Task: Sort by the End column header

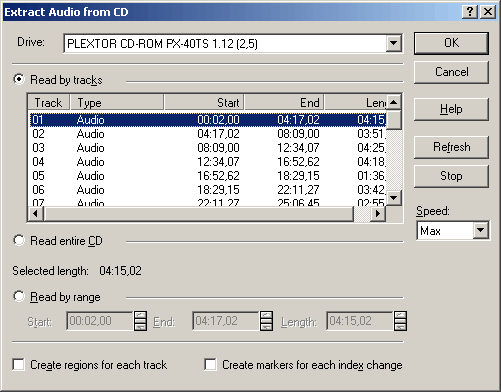Action: (x=284, y=102)
